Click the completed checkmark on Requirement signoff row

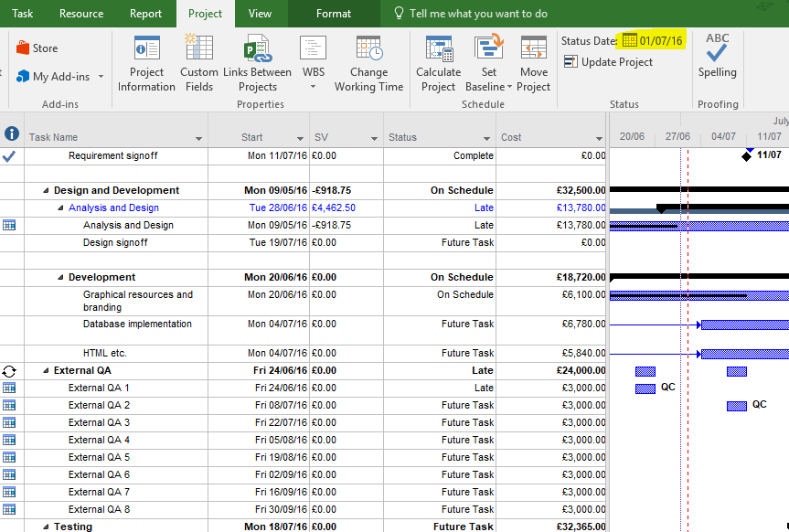tap(10, 155)
